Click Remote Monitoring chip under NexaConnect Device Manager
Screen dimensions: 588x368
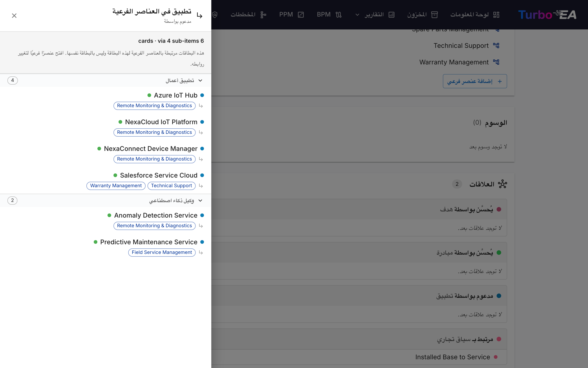coord(155,159)
